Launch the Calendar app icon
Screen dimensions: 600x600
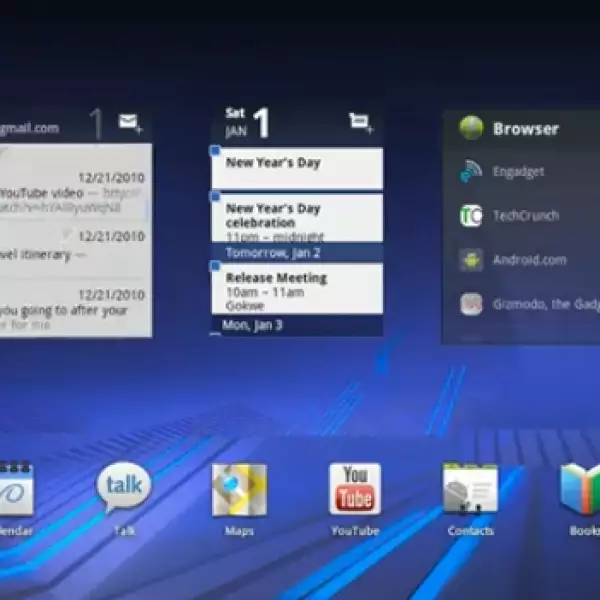coord(16,489)
